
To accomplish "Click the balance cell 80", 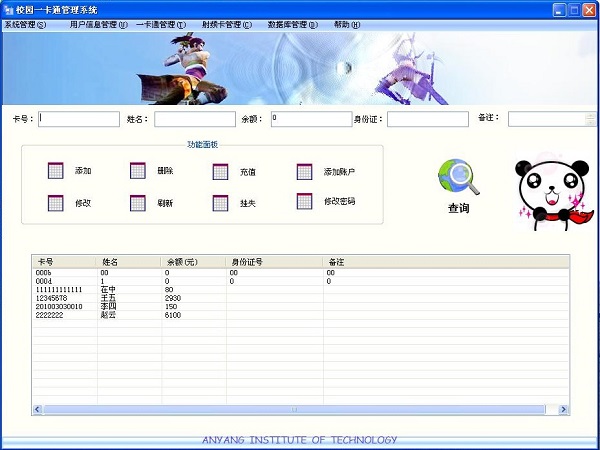I will (169, 290).
